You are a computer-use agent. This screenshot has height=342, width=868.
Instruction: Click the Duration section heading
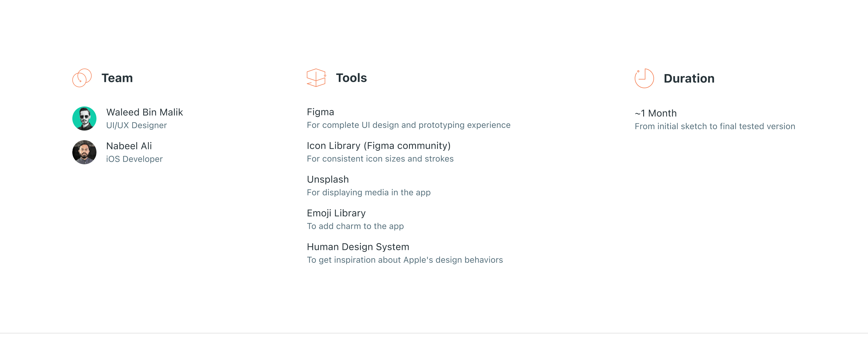coord(689,79)
